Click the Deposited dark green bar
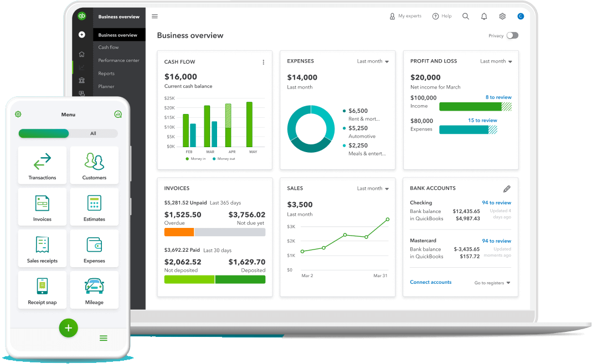The image size is (592, 364). pyautogui.click(x=240, y=279)
